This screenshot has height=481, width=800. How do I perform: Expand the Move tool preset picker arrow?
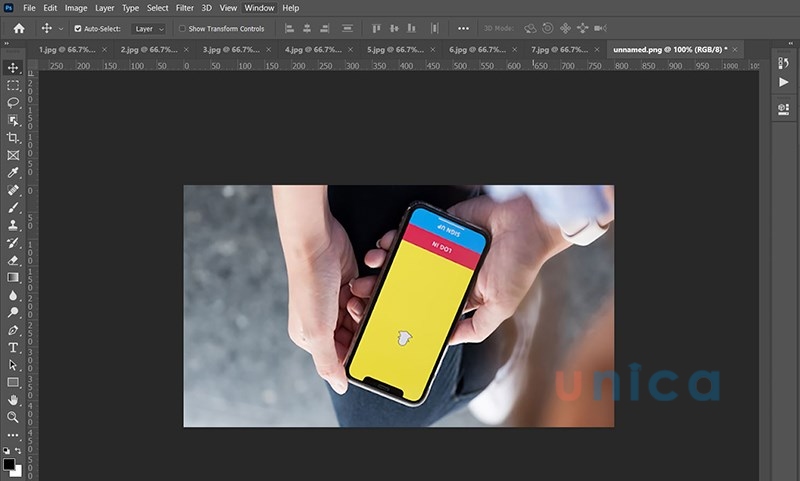(61, 29)
